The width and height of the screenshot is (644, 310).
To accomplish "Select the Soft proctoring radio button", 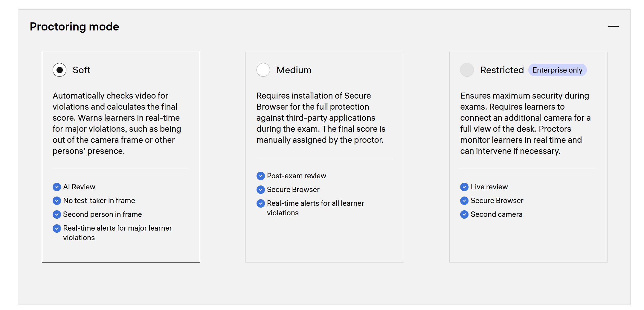I will point(59,70).
